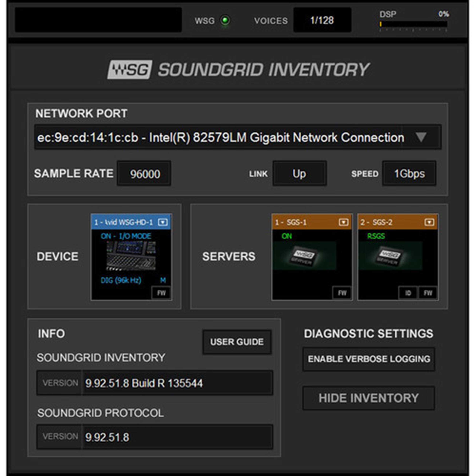Open the Network Port dropdown arrow
476x476 pixels.
click(421, 137)
